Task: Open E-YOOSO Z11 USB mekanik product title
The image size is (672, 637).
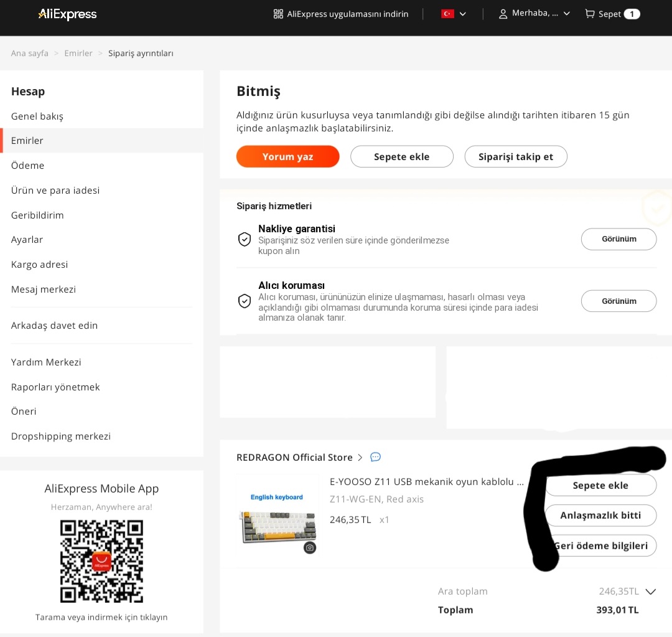Action: pos(426,482)
